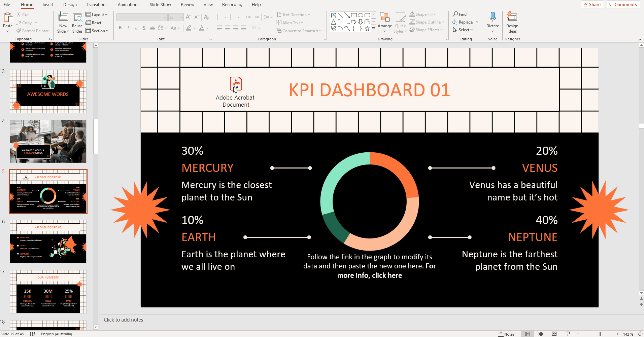
Task: Open the Comments pane button
Action: click(623, 5)
